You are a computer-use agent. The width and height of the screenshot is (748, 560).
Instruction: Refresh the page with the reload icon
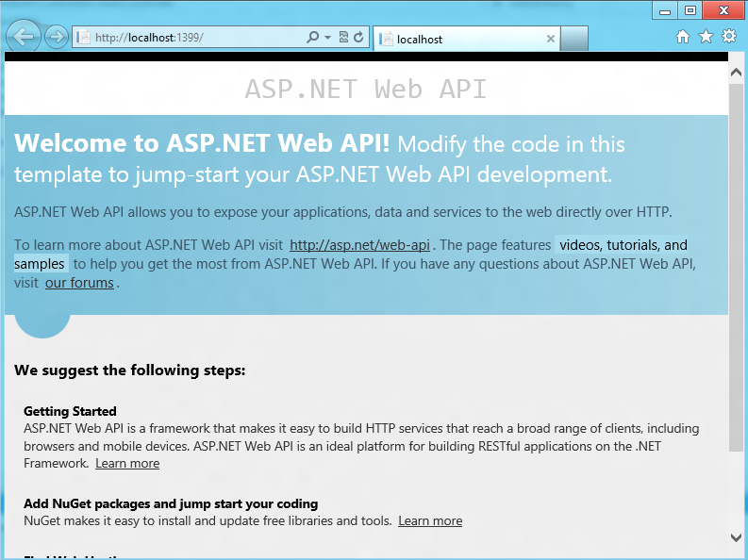tap(358, 38)
